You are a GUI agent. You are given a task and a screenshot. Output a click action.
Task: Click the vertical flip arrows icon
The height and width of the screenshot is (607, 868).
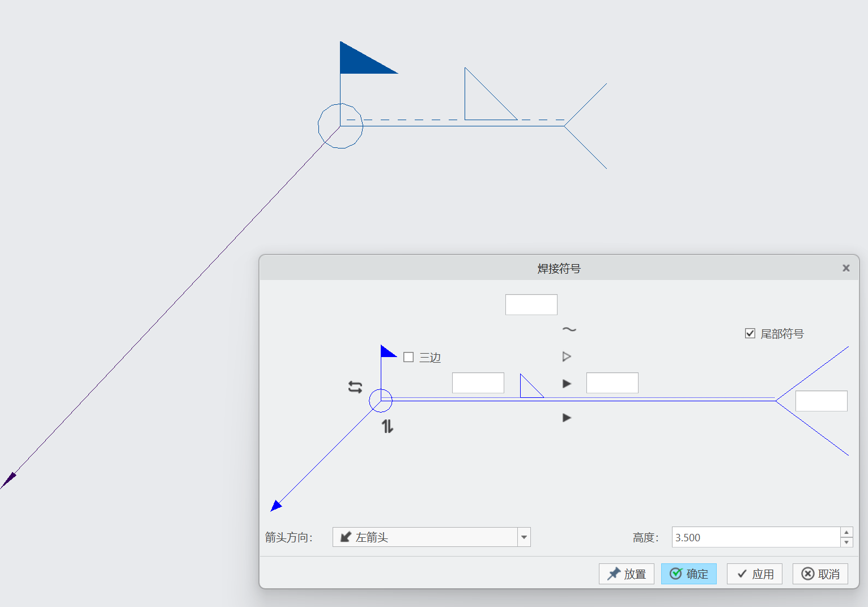point(387,426)
